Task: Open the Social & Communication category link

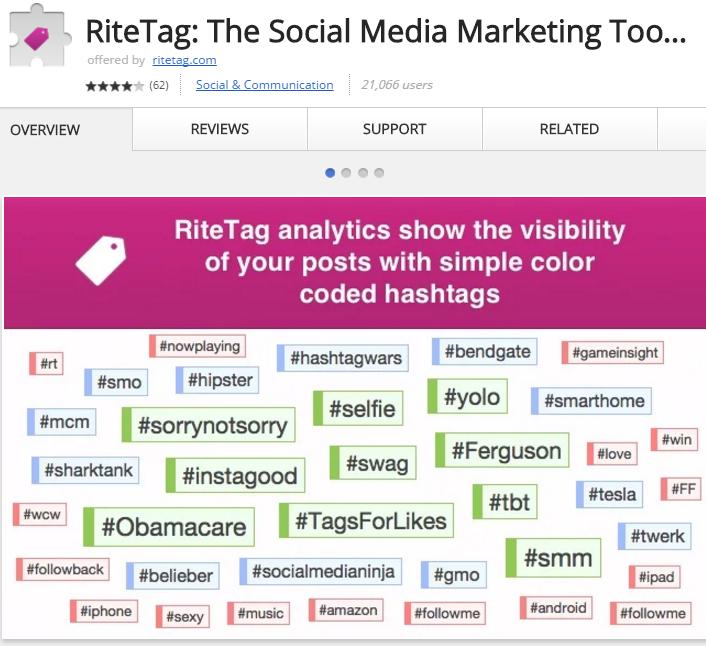Action: pos(264,85)
